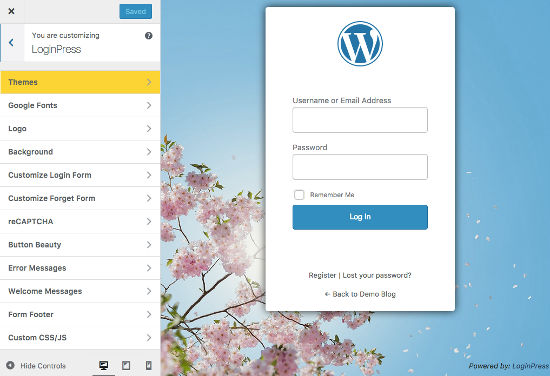
Task: Switch to mobile preview icon
Action: 149,365
